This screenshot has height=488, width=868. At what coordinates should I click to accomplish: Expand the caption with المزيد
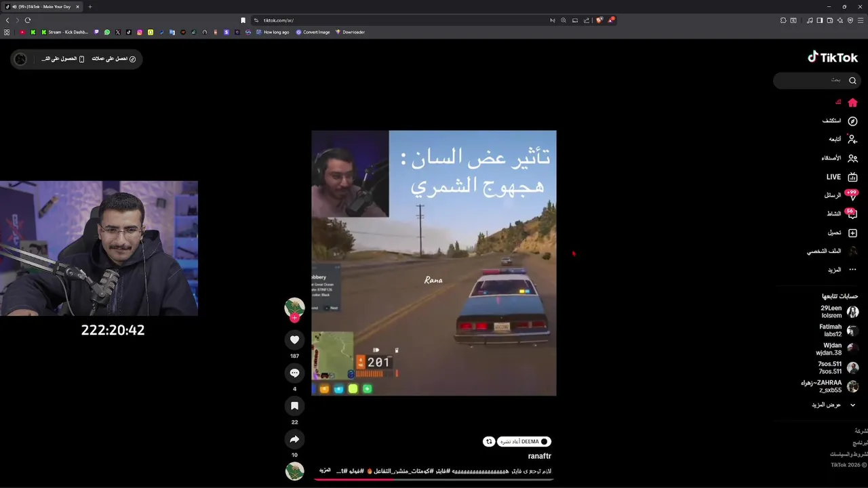pos(325,470)
